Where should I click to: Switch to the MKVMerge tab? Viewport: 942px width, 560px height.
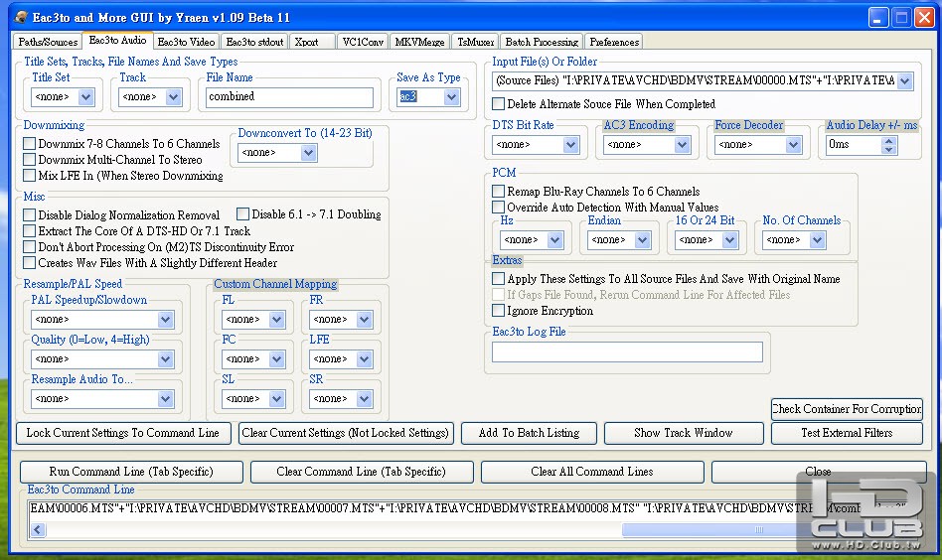click(x=419, y=42)
